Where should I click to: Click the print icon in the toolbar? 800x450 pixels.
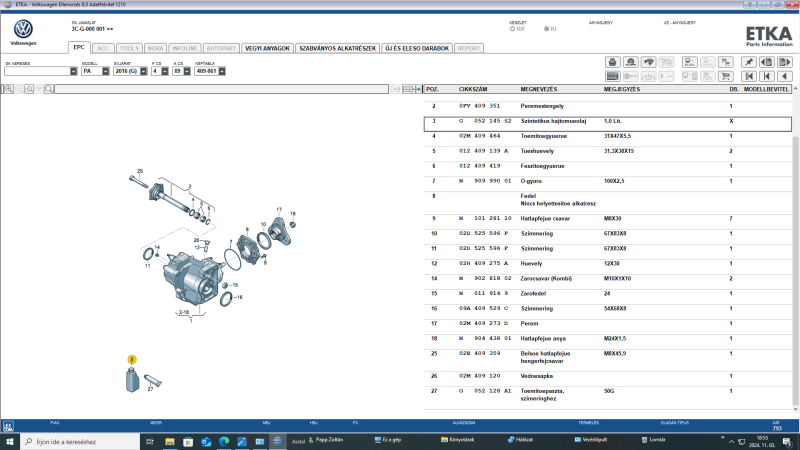[x=612, y=62]
